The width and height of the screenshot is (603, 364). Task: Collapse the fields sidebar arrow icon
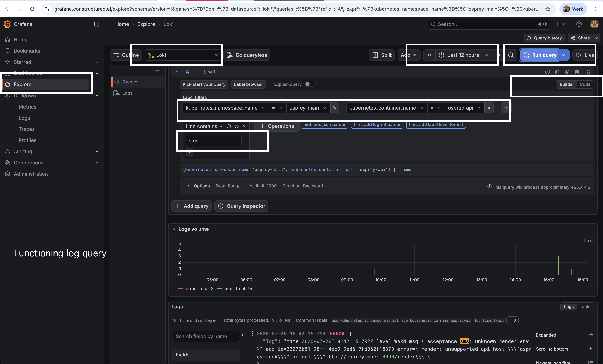(x=244, y=335)
